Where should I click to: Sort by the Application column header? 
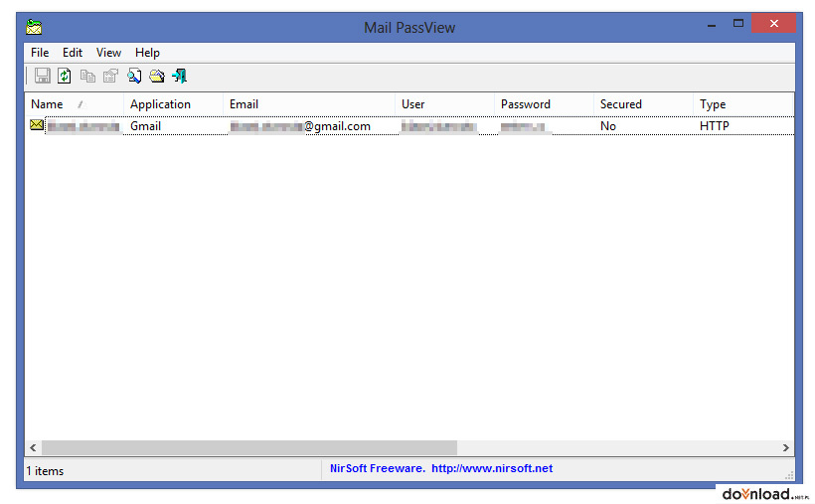pyautogui.click(x=173, y=104)
